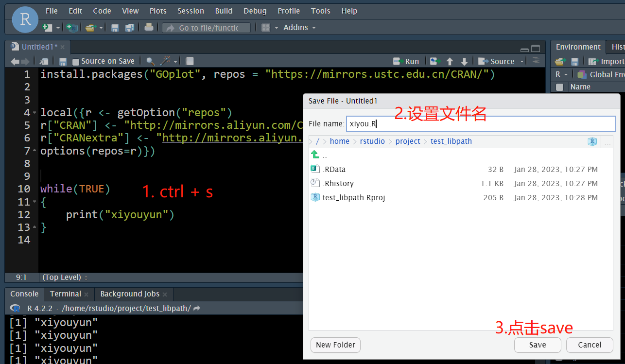Click the Save icon in the editor toolbar
Screen dimensions: 625x364
[63, 61]
